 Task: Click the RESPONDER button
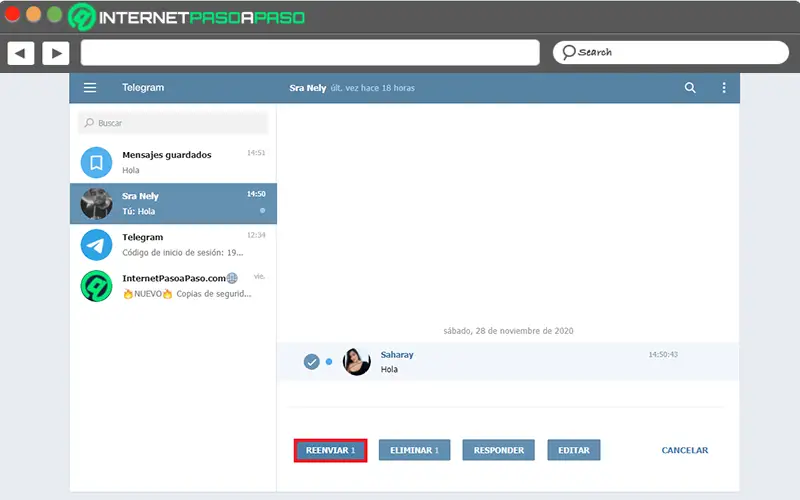(x=498, y=450)
